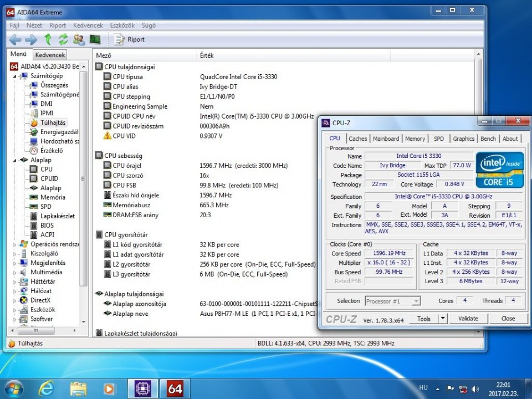Viewport: 532px width, 399px height.
Task: Click the green Refresh toolbar icon
Action: click(63, 39)
